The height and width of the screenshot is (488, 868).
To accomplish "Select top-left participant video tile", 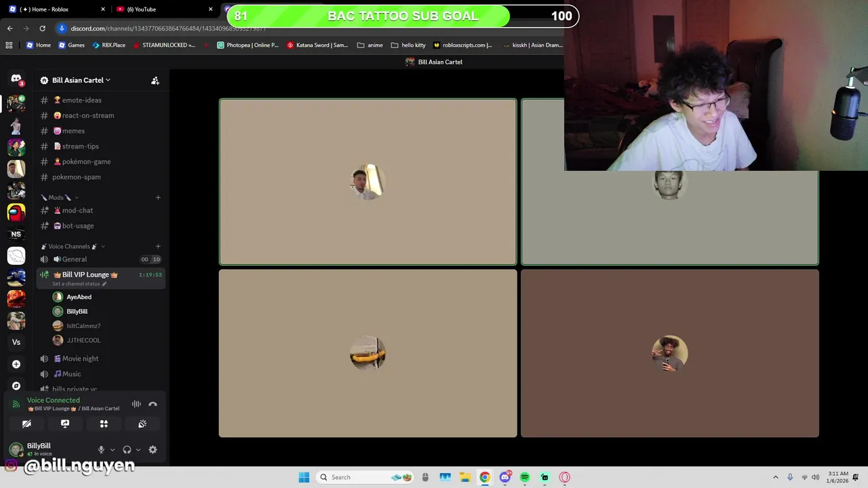I will 368,182.
